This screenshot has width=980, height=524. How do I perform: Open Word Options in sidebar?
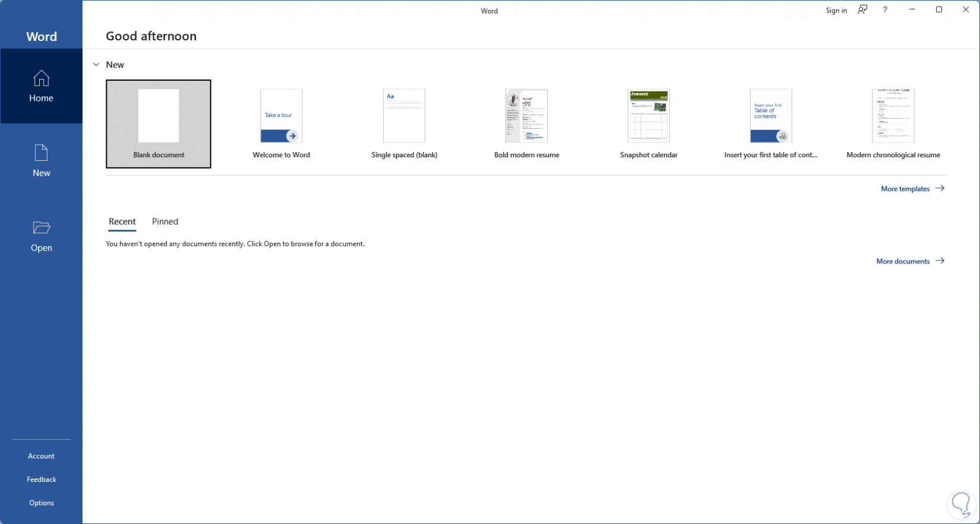click(41, 503)
